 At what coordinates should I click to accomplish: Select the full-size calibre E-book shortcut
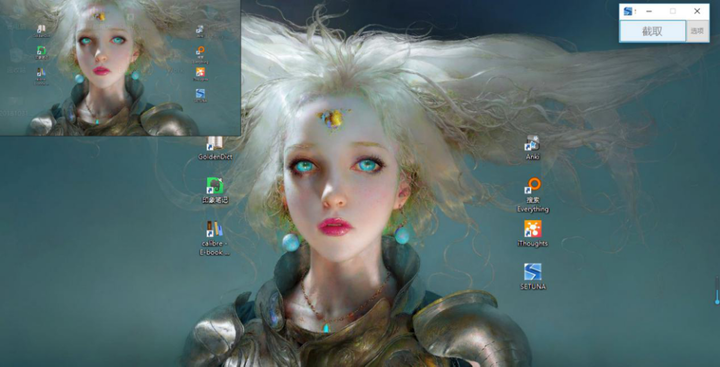pyautogui.click(x=214, y=237)
